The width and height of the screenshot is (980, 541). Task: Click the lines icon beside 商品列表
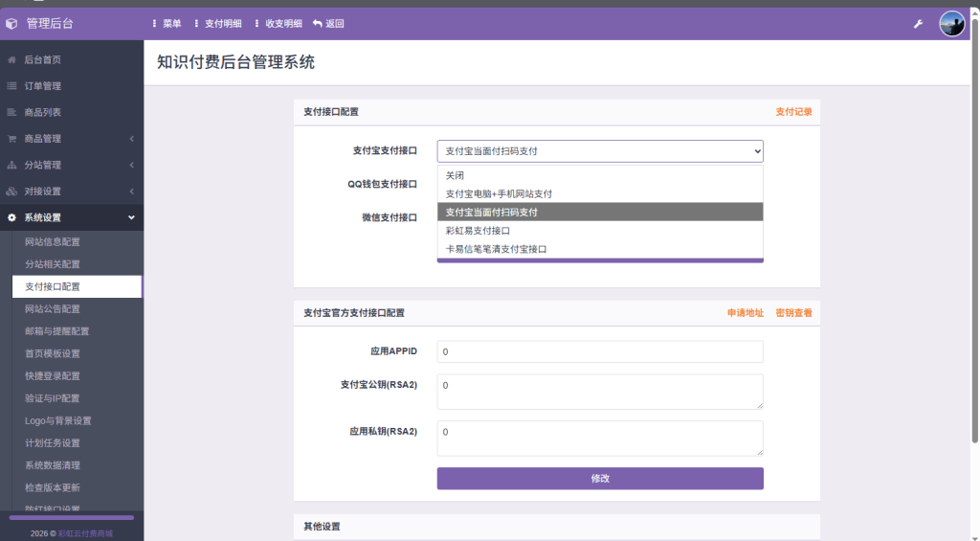pyautogui.click(x=11, y=113)
